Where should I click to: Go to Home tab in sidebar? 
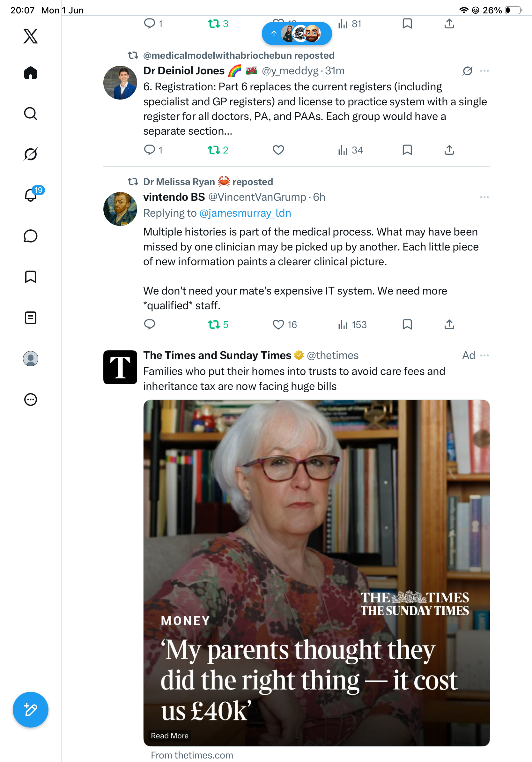pyautogui.click(x=31, y=73)
